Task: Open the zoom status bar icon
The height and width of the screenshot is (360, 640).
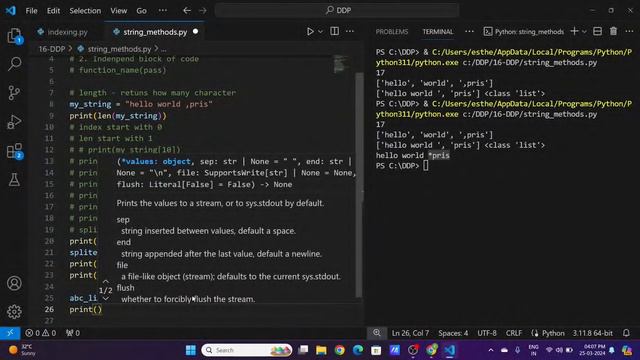Action: [376, 333]
